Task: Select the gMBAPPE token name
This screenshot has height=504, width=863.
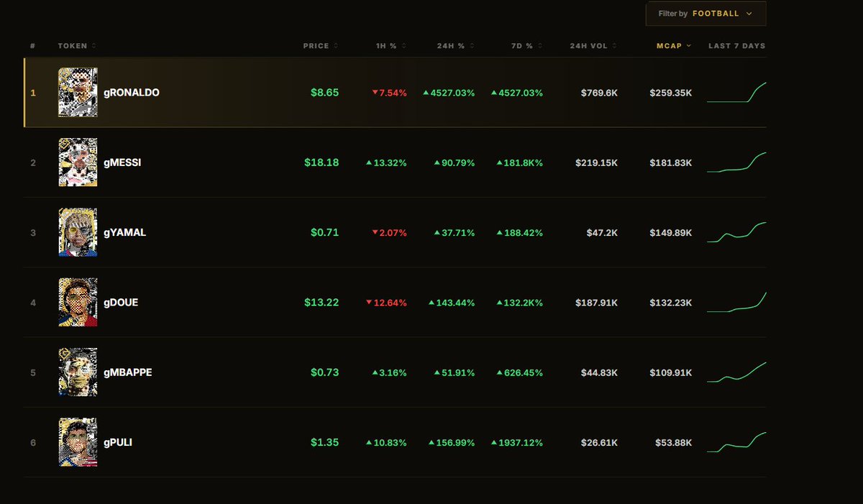Action: click(x=128, y=372)
